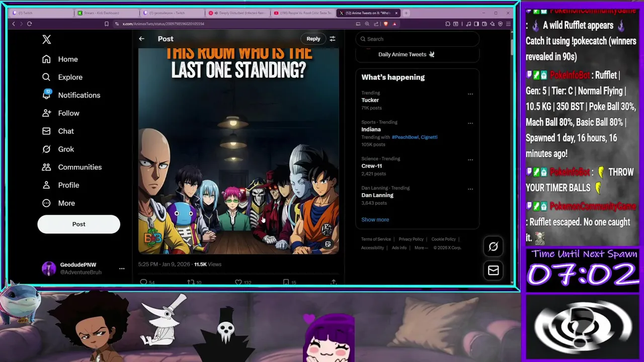Open the Dan Lanning trending topic
644x362 pixels.
(x=377, y=195)
